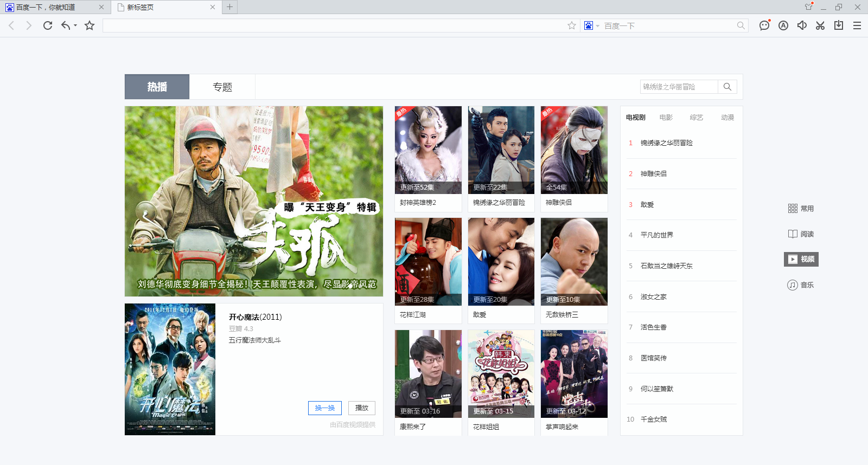Open the chat bubble messages icon
The height and width of the screenshot is (465, 868).
pyautogui.click(x=764, y=25)
